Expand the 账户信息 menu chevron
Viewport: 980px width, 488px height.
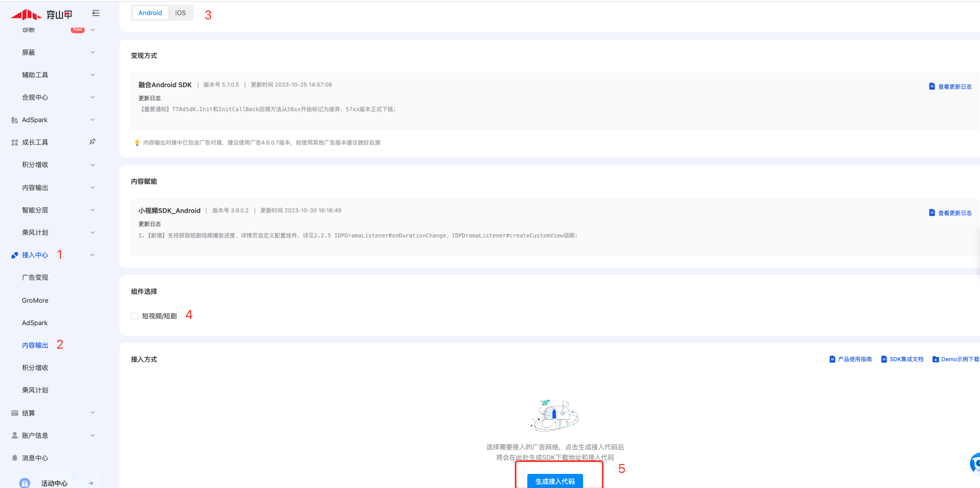click(x=93, y=435)
